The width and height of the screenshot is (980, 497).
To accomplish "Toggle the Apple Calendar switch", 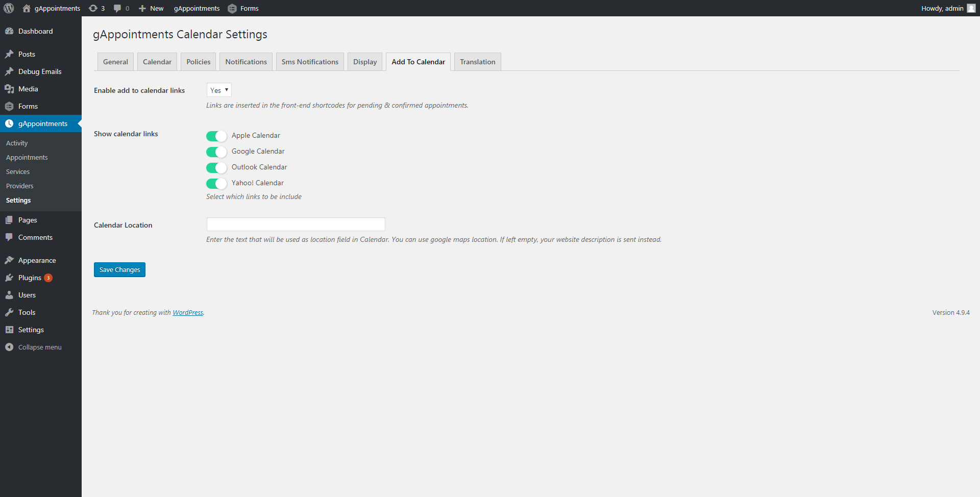I will [216, 136].
